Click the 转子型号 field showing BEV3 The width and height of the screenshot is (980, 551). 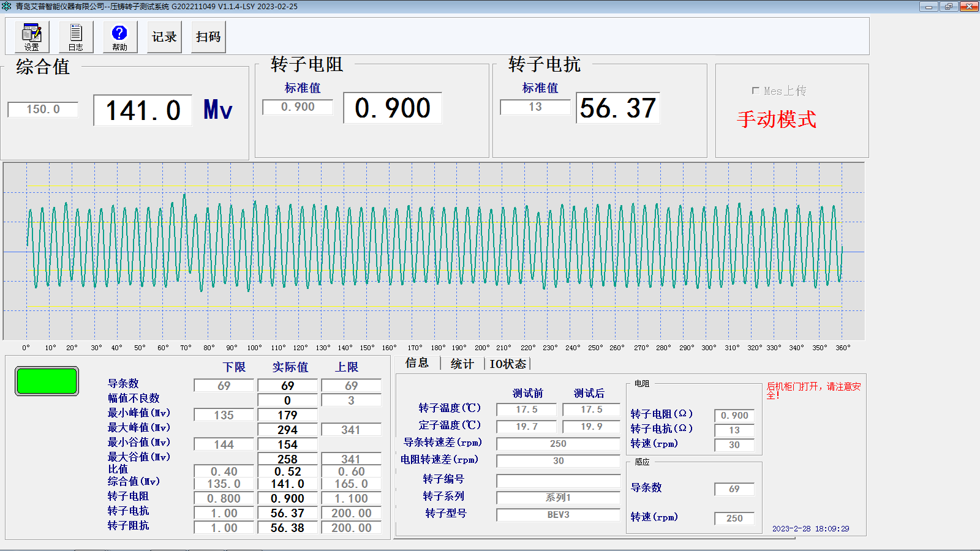558,514
